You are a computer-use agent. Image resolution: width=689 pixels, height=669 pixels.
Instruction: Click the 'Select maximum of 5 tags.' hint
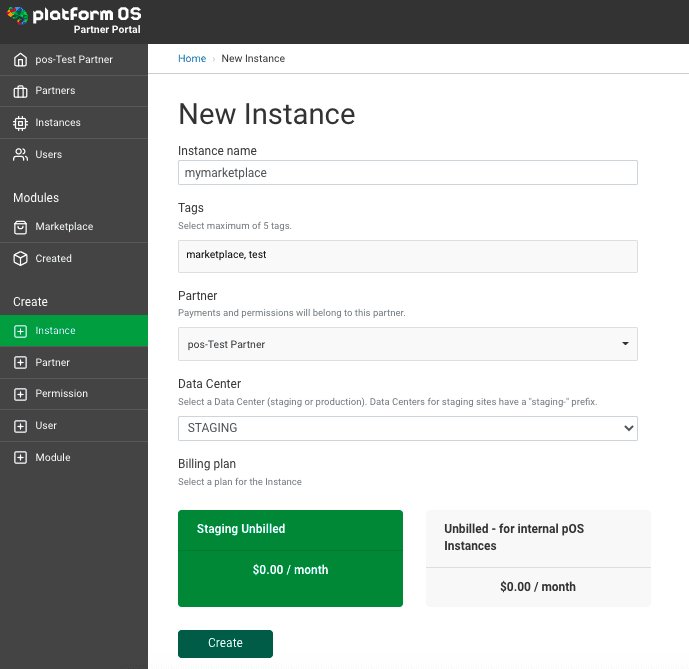[x=235, y=226]
